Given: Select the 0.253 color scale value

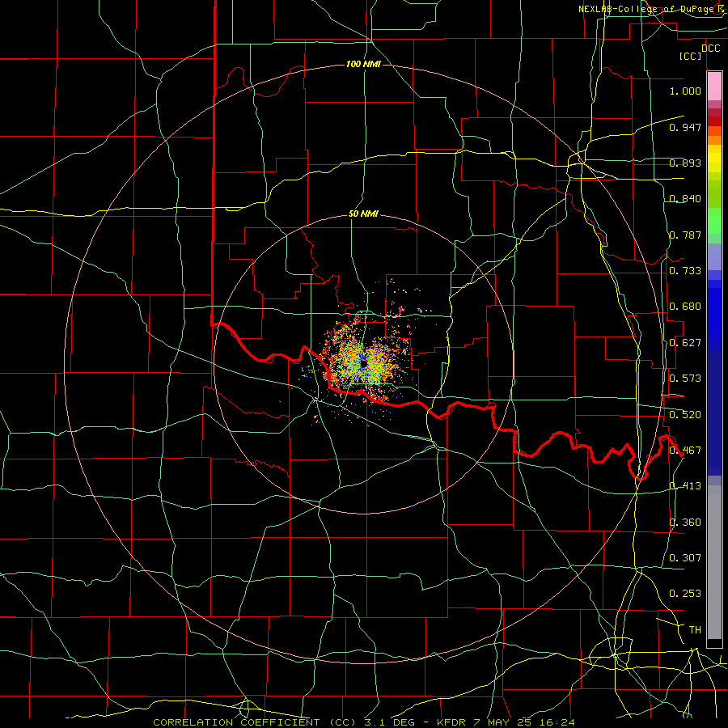Looking at the screenshot, I should (x=685, y=594).
